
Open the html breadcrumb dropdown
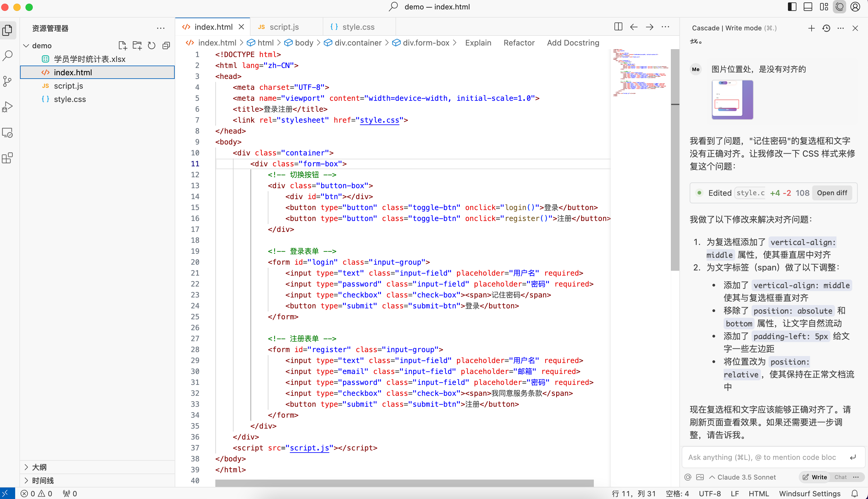(x=260, y=43)
